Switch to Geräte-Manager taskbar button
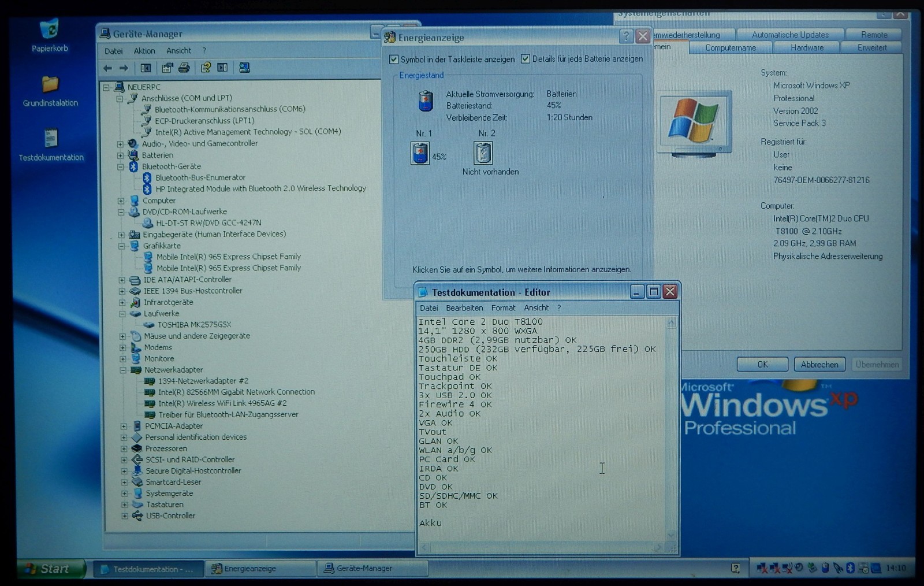The height and width of the screenshot is (586, 924). (x=374, y=569)
